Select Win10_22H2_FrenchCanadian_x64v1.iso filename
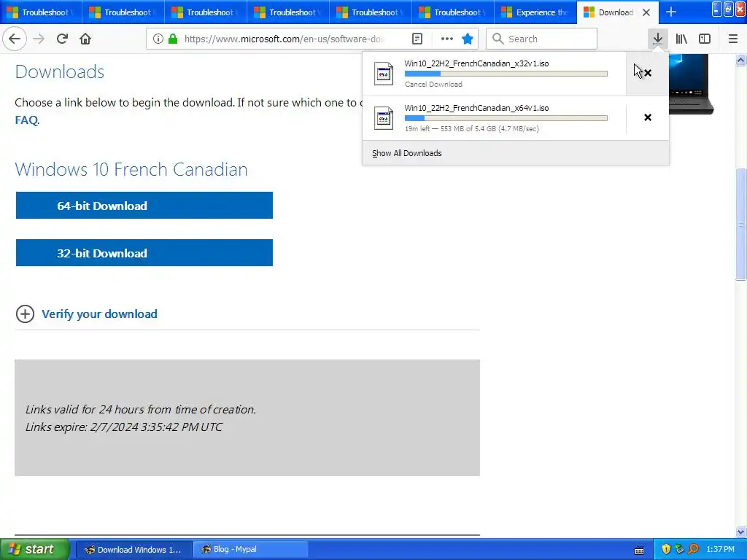This screenshot has height=560, width=747. 476,108
